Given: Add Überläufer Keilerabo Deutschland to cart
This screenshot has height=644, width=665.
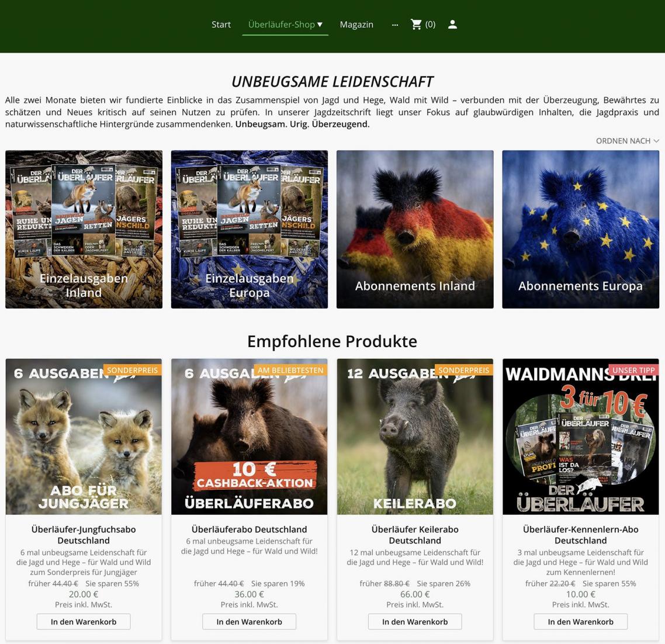Looking at the screenshot, I should coord(414,621).
